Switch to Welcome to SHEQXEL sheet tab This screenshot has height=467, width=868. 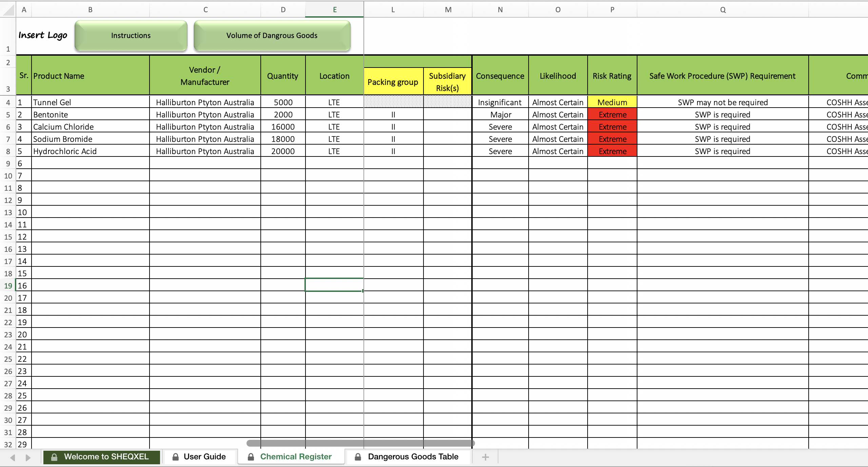(x=101, y=457)
